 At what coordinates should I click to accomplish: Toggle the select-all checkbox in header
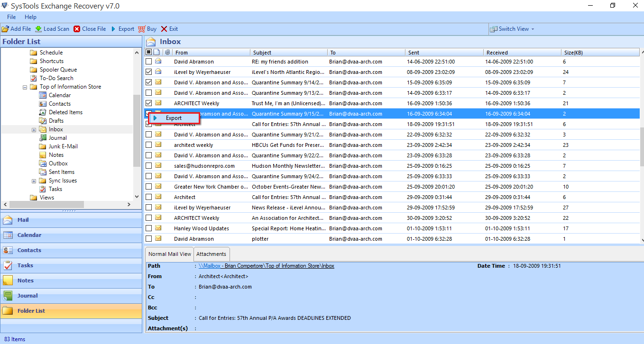149,53
